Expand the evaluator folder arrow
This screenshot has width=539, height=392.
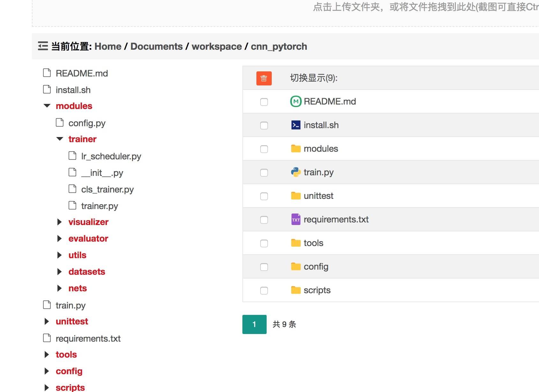coord(59,238)
